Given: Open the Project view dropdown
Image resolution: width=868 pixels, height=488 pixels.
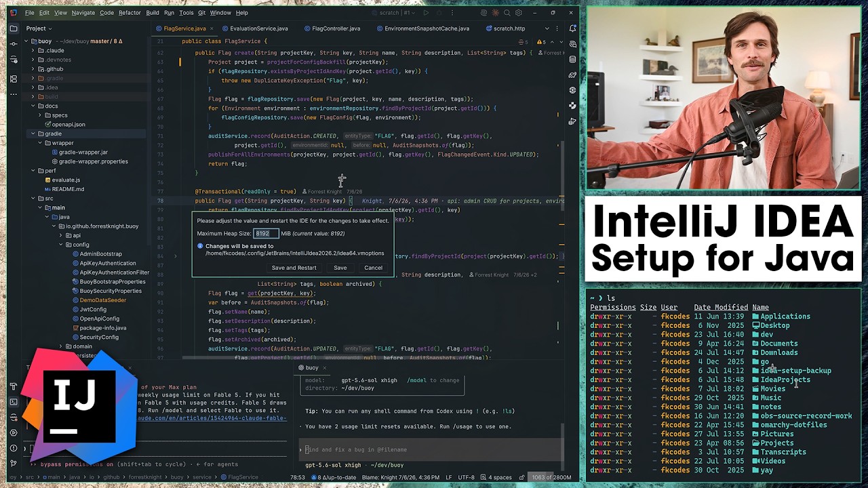Looking at the screenshot, I should pos(39,28).
